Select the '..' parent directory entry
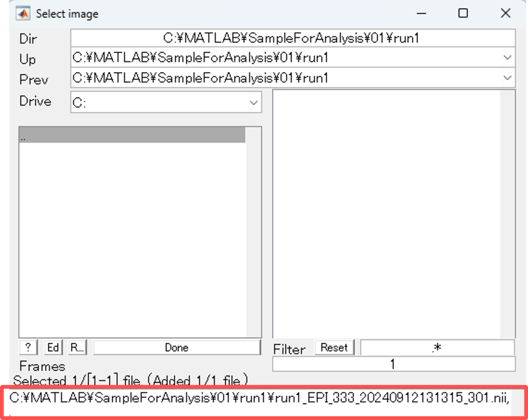Image resolution: width=528 pixels, height=420 pixels. (x=132, y=136)
